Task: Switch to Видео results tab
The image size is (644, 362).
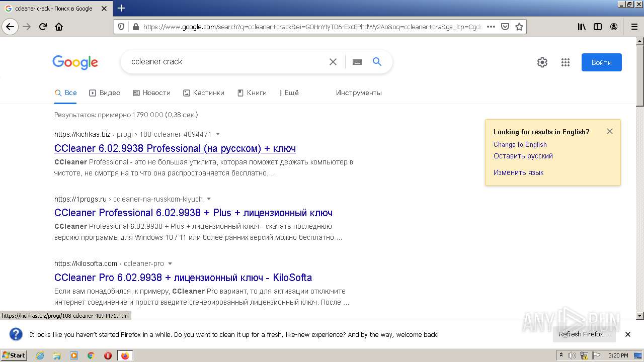Action: click(x=105, y=93)
